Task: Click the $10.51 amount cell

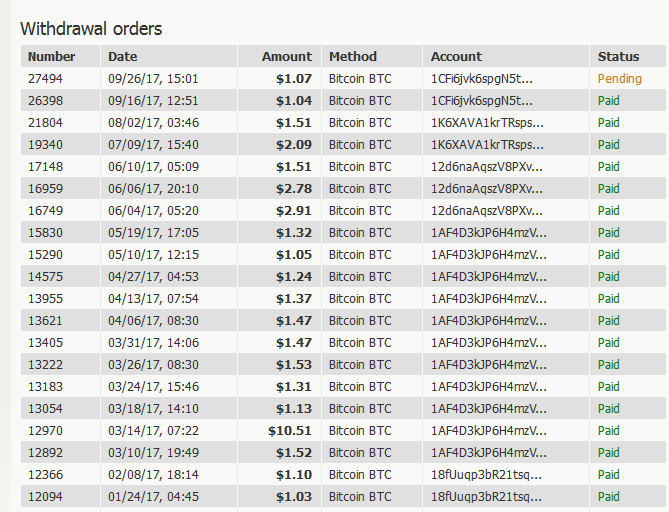Action: [x=290, y=431]
